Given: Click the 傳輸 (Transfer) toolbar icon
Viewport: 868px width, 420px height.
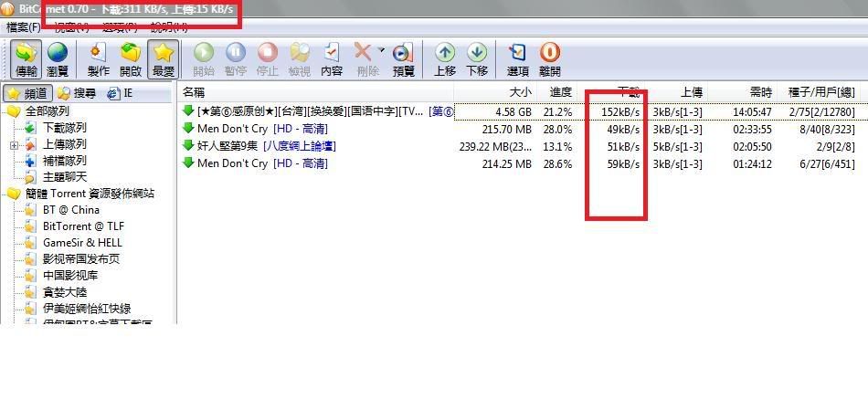Looking at the screenshot, I should [26, 58].
